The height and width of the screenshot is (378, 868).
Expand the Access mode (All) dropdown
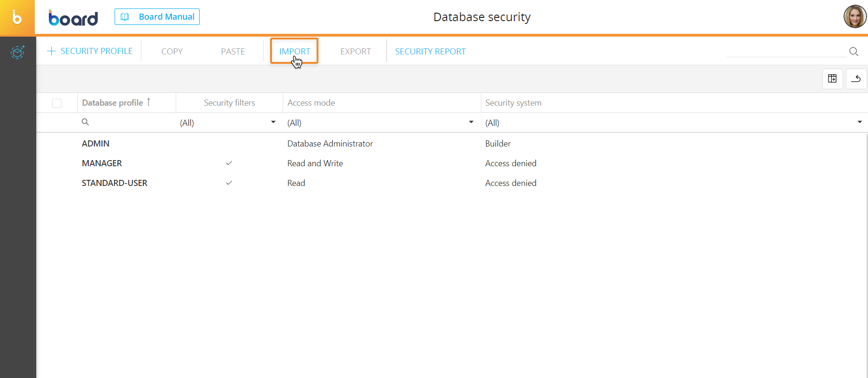(x=471, y=123)
